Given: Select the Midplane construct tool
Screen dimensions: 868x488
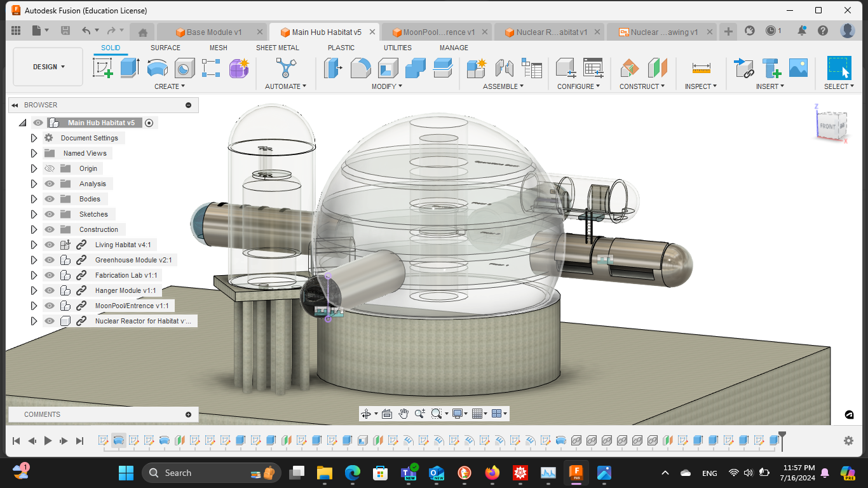Looking at the screenshot, I should [x=657, y=67].
